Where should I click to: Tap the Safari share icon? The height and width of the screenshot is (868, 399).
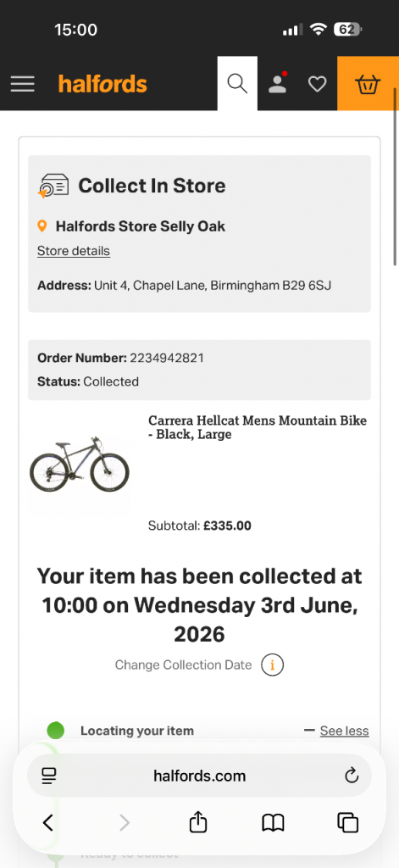pyautogui.click(x=198, y=822)
